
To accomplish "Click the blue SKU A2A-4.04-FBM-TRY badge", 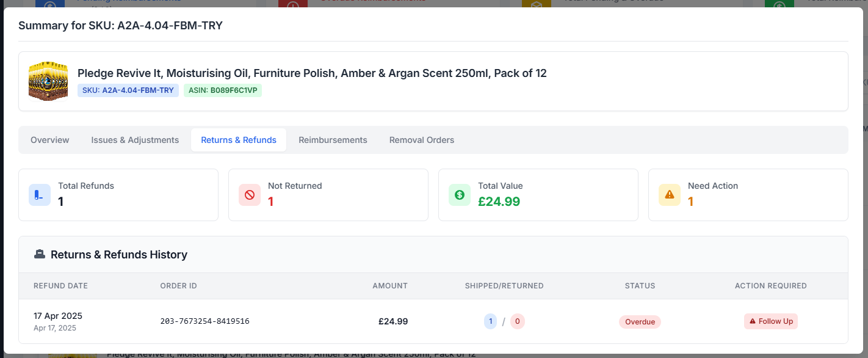I will [x=128, y=90].
